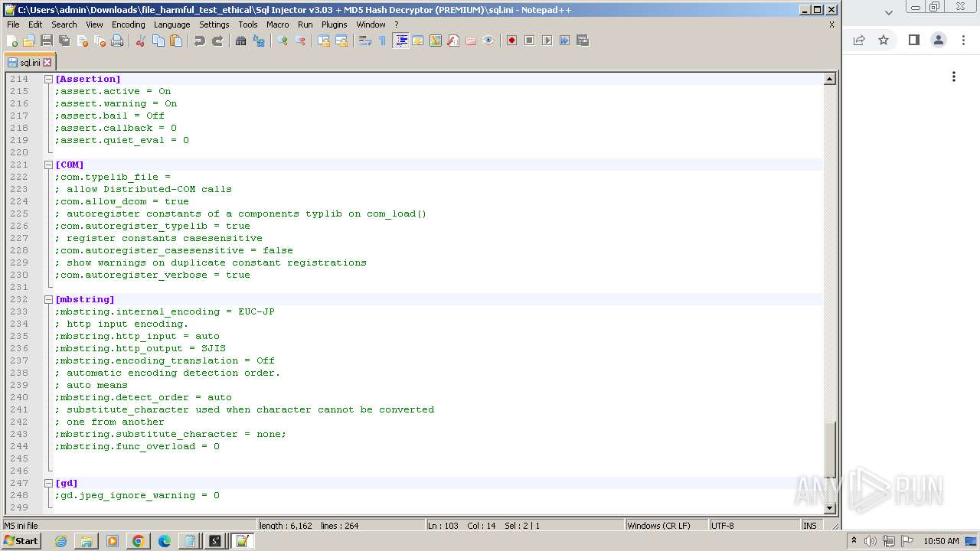
Task: Play back recorded macro icon
Action: [547, 41]
